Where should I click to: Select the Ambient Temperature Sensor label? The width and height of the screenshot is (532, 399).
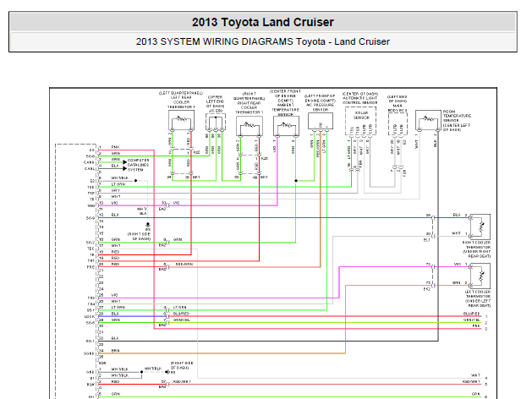pos(285,103)
